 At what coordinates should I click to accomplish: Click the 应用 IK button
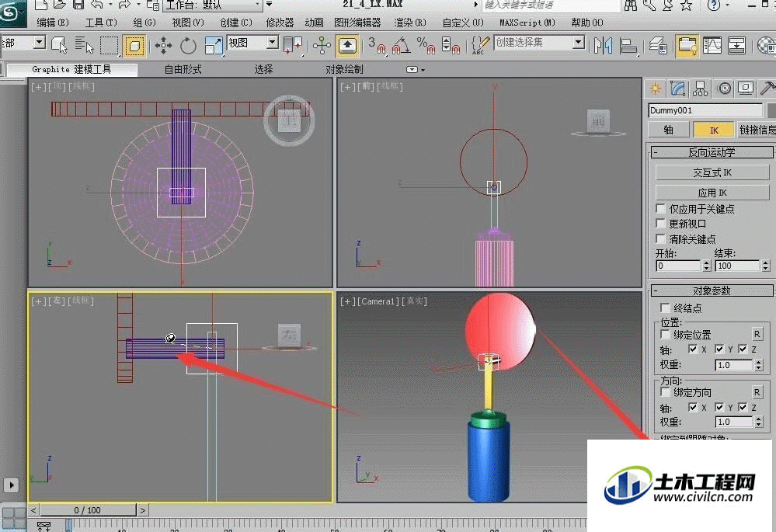(x=712, y=193)
